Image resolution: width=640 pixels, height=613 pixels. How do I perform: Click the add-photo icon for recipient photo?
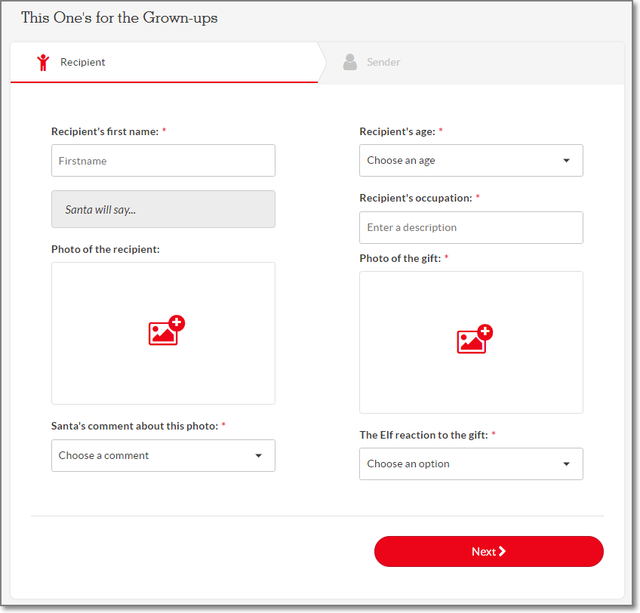tap(166, 331)
